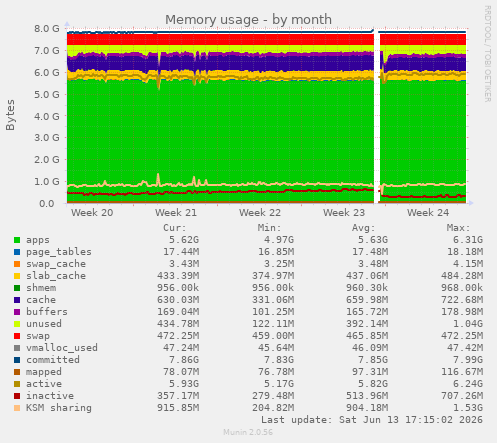Viewport: 497px width, 443px height.
Task: Click the 'Min:' column header
Action: coord(269,228)
